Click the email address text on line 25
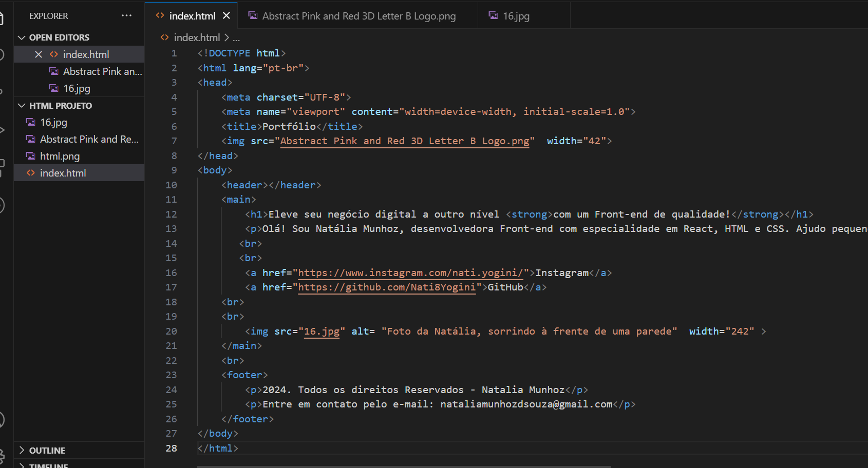Viewport: 868px width, 468px height. point(526,404)
